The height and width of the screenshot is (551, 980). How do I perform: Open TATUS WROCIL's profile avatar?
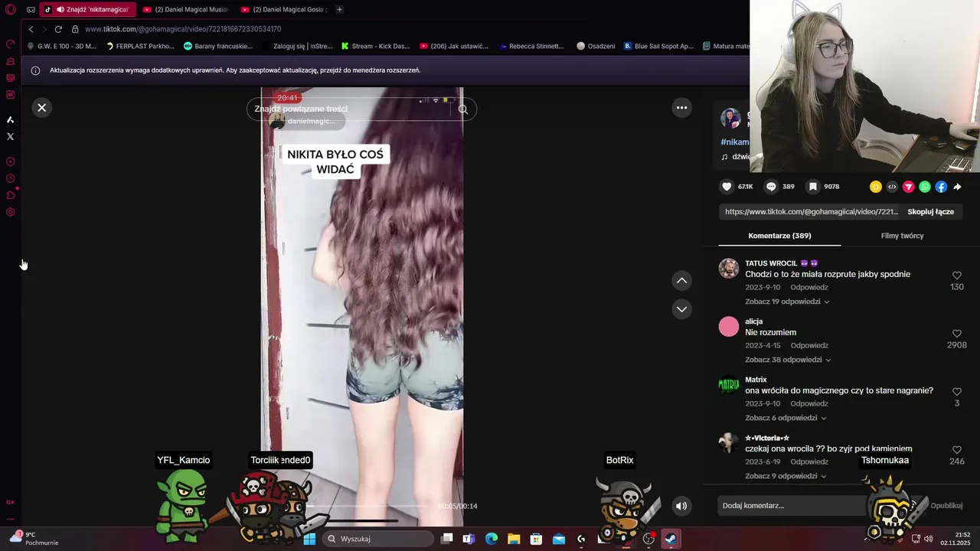point(729,269)
